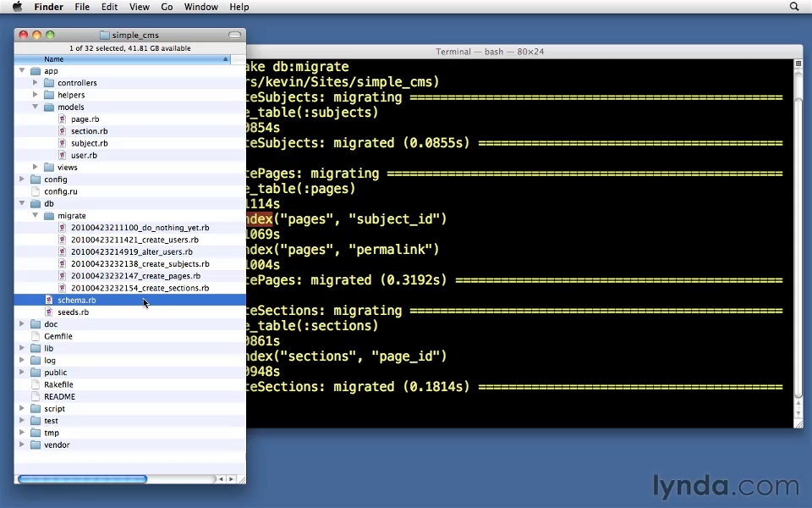Screen dimensions: 812x508
Task: Select the create_subjects.rb migration icon
Action: point(62,264)
